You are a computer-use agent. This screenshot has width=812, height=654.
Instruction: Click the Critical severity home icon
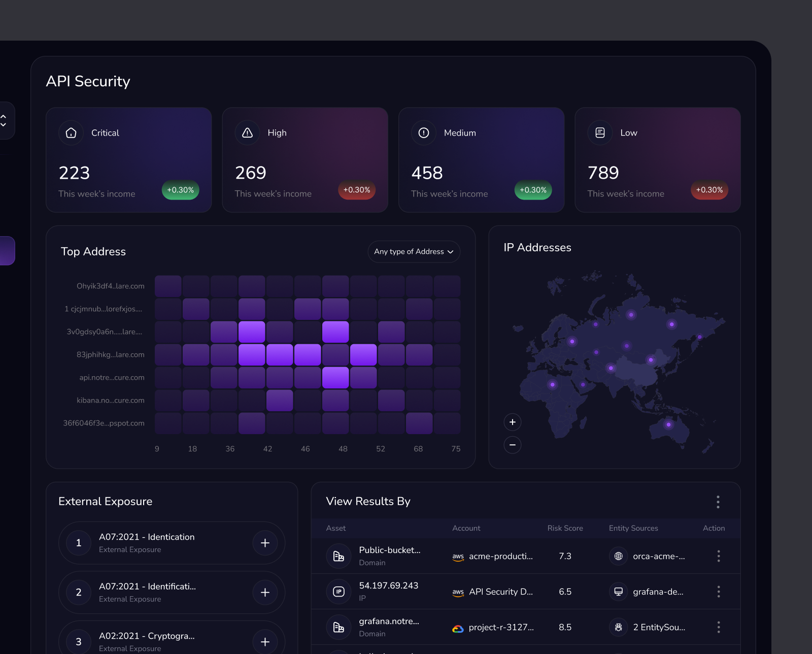click(71, 133)
